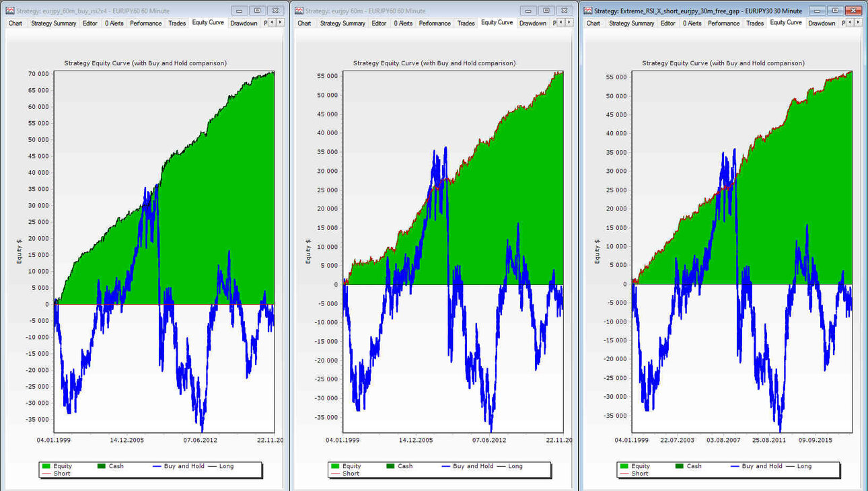This screenshot has width=868, height=491.
Task: Click the Long legend entry in the Extreme_RSI_X_short chart
Action: pyautogui.click(x=798, y=466)
